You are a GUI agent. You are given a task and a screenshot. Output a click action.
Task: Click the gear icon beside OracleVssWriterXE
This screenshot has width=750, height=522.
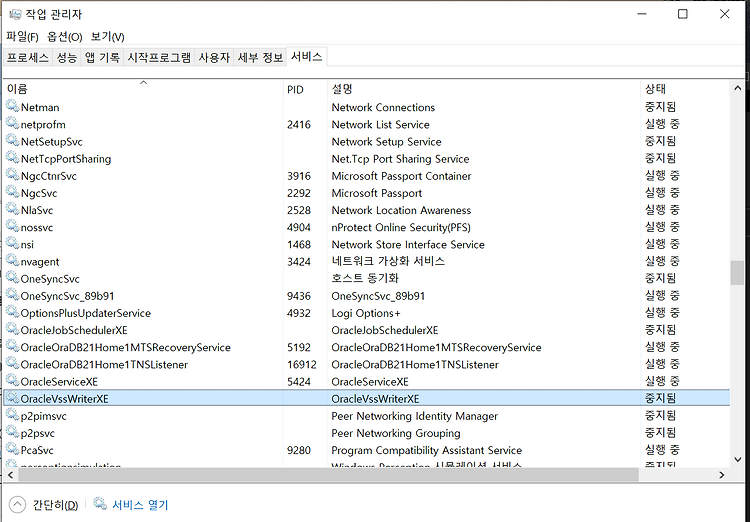click(x=12, y=398)
